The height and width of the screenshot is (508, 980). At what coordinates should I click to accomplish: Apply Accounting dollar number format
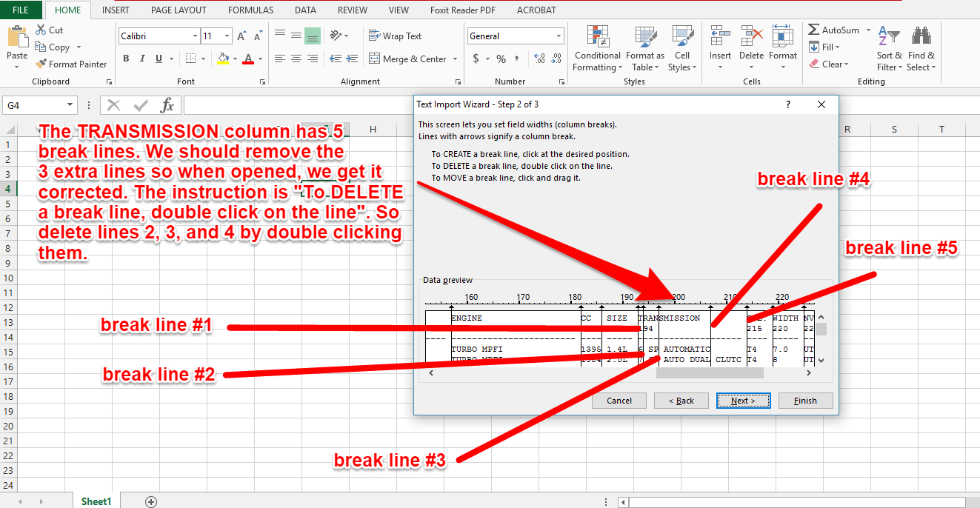point(475,59)
